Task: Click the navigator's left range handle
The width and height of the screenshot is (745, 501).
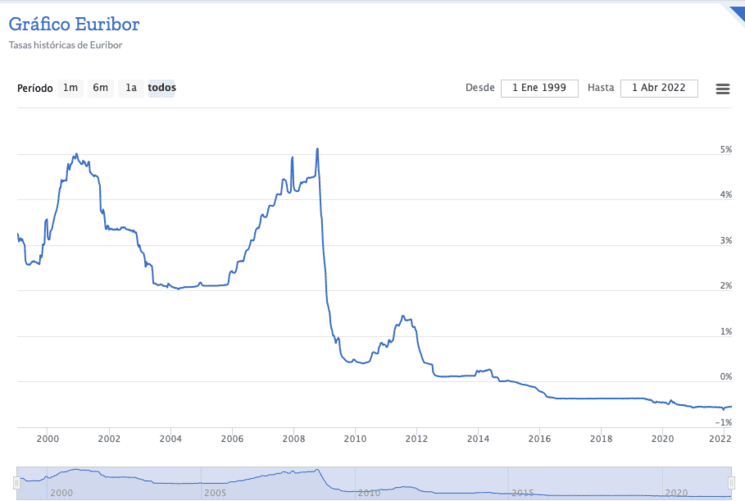Action: (x=17, y=482)
